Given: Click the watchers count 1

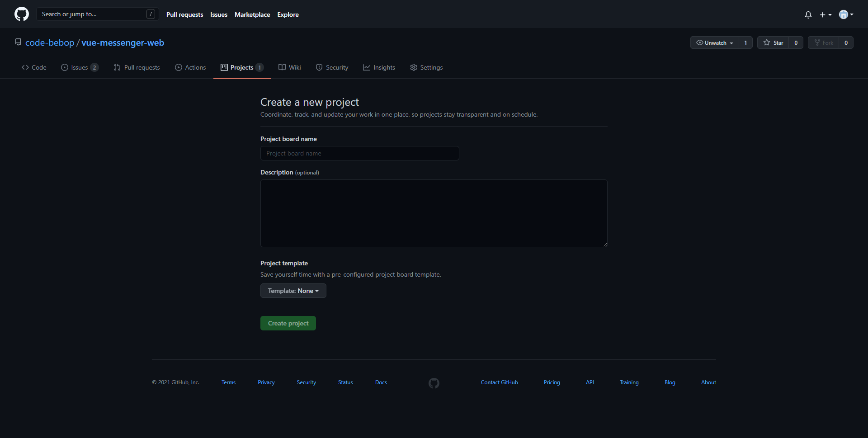Looking at the screenshot, I should click(745, 42).
